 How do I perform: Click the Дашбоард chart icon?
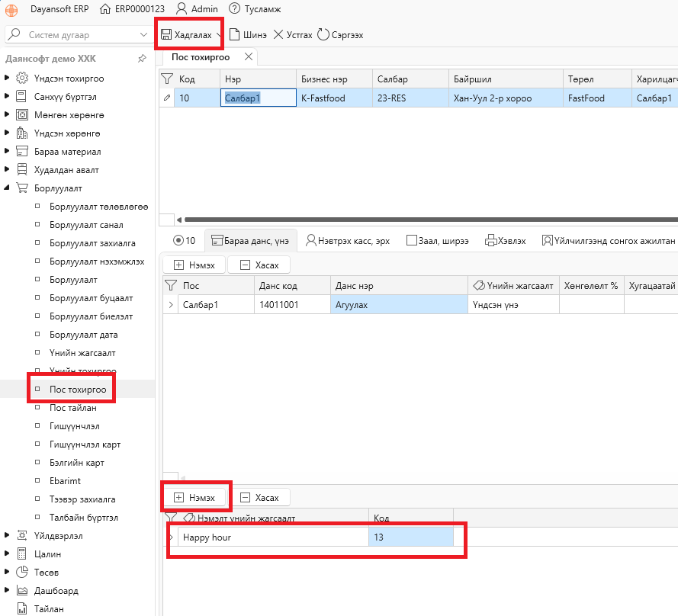[x=22, y=590]
